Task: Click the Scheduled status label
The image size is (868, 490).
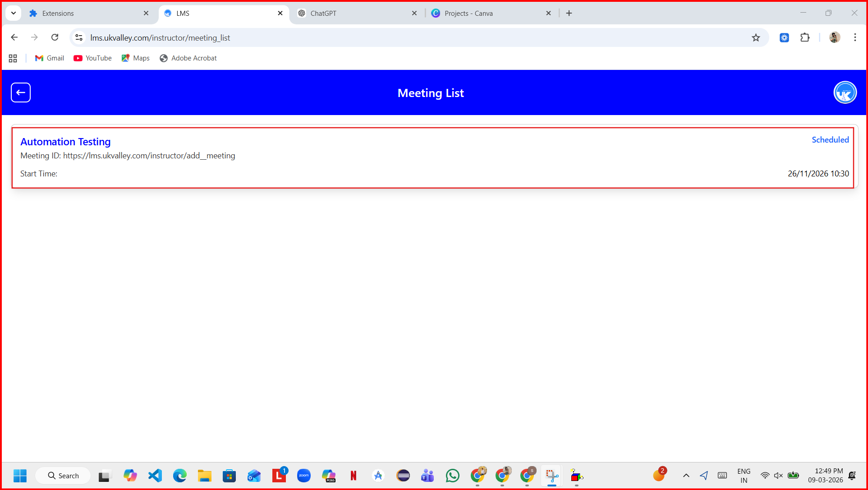Action: (830, 140)
